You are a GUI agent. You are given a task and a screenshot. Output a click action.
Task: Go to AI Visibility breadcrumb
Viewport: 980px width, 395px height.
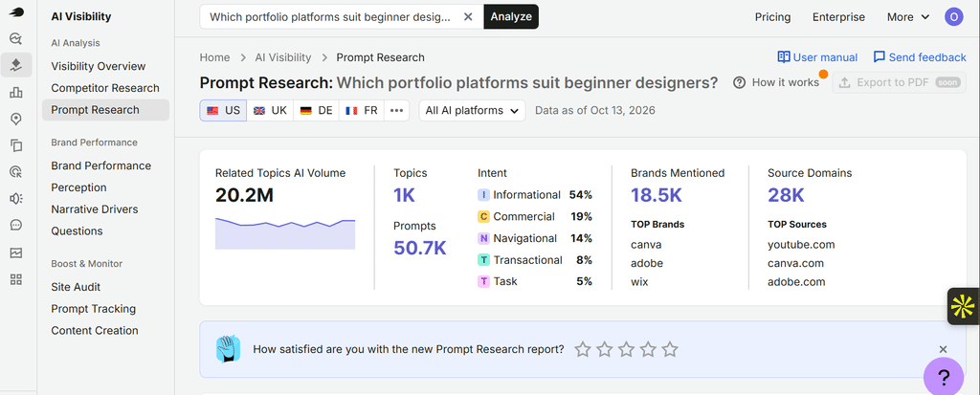click(283, 57)
